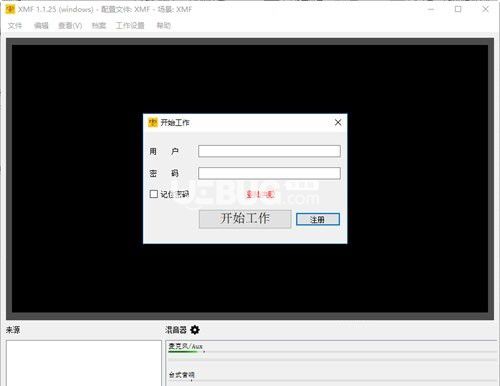
Task: Open the menu left of 工作设置
Action: (99, 25)
